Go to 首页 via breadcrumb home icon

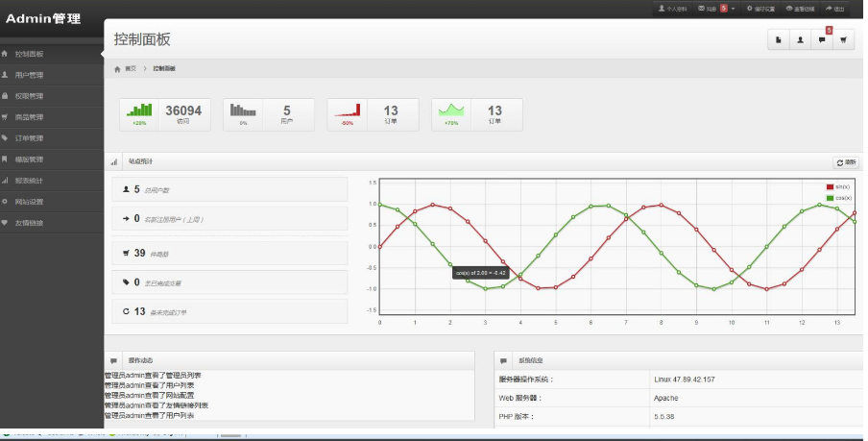point(117,69)
